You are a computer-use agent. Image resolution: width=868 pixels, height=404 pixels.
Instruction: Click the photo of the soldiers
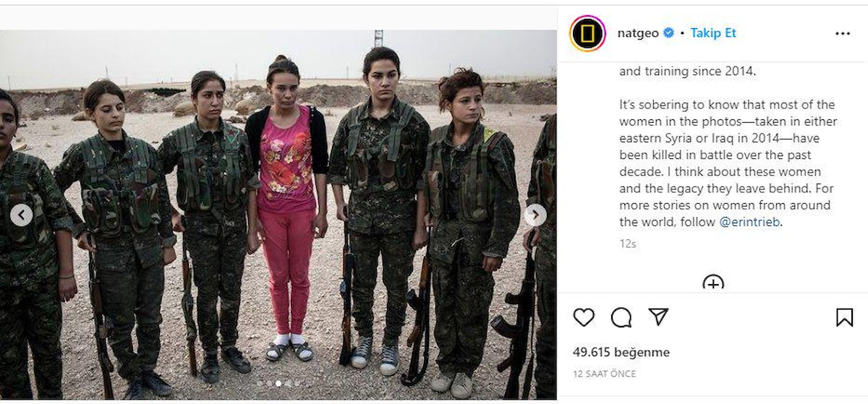tap(278, 215)
